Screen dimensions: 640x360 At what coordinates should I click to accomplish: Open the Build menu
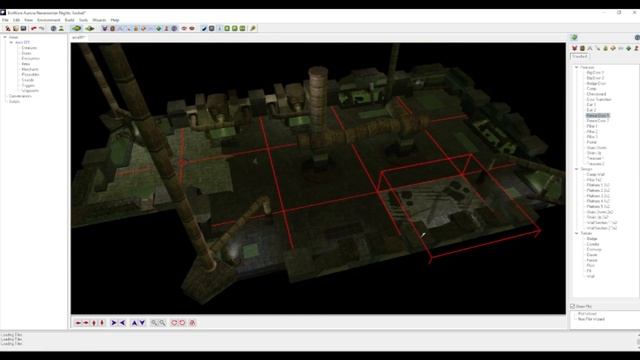[69, 20]
